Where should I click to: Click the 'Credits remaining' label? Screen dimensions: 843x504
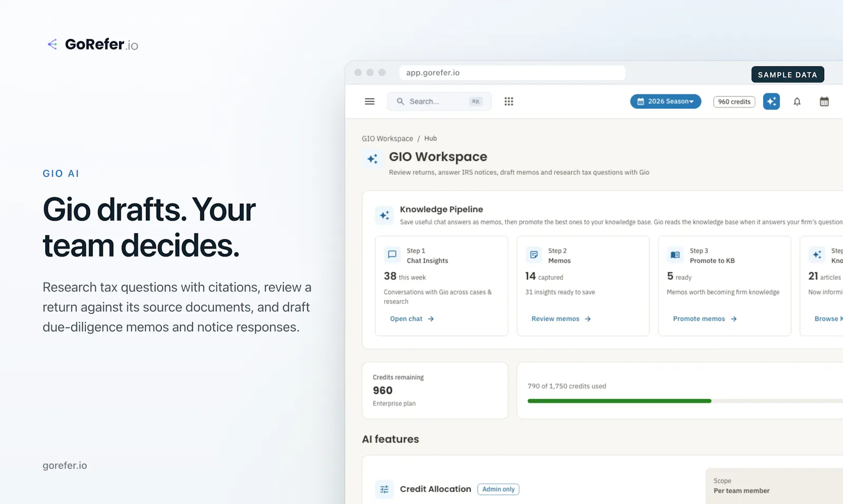click(398, 377)
